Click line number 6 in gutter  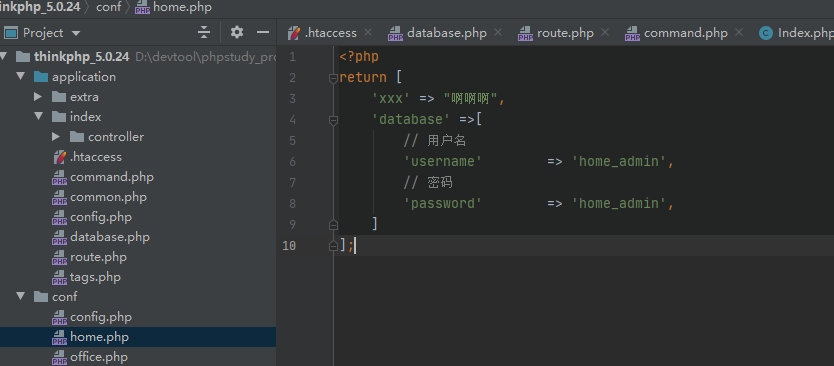[x=293, y=161]
